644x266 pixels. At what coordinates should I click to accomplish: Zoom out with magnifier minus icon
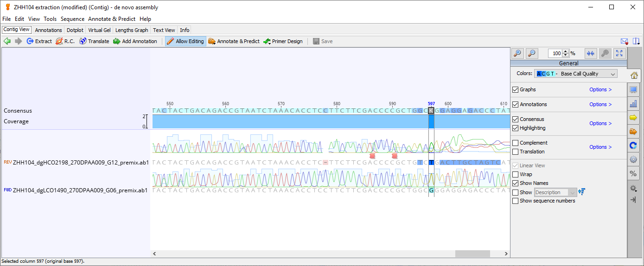(x=532, y=53)
